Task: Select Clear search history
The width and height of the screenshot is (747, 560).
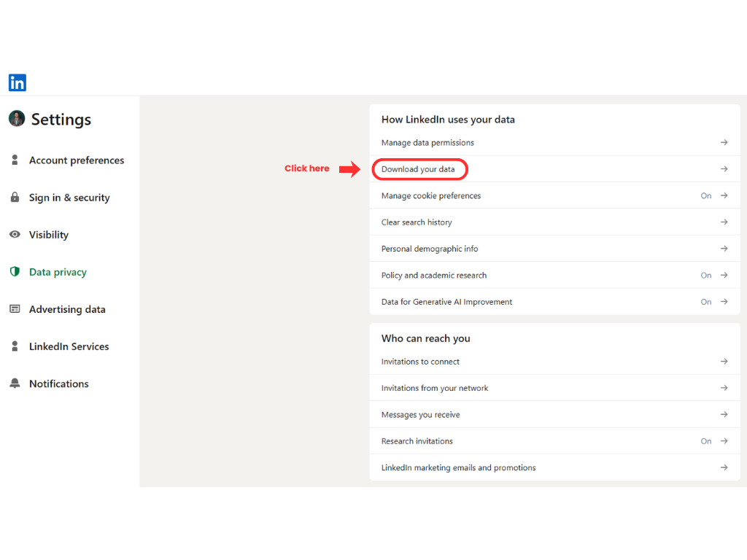Action: click(554, 222)
